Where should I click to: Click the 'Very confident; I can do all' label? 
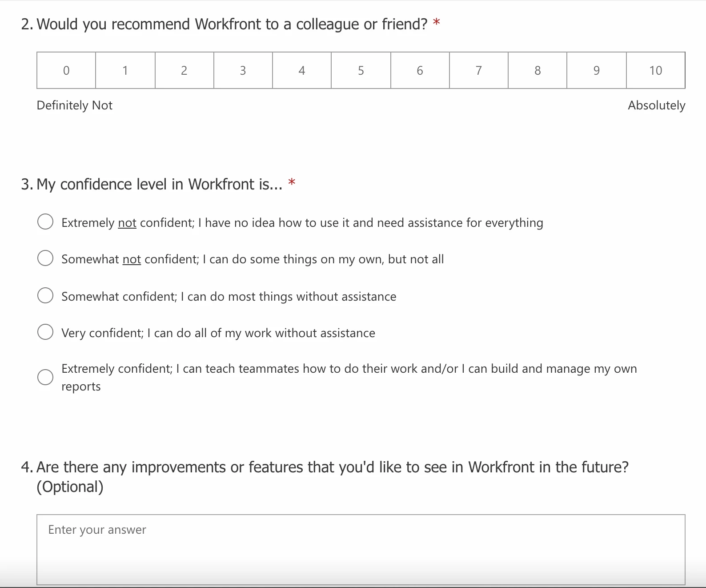(218, 333)
